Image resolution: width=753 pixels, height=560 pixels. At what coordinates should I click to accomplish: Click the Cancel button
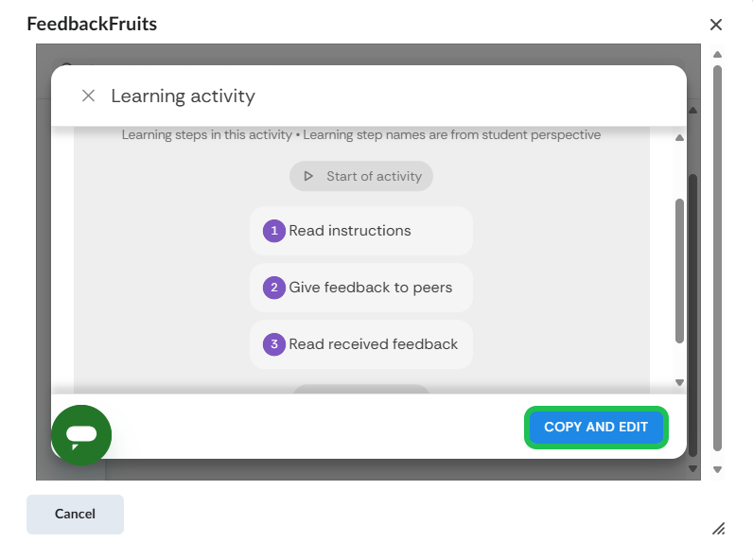[x=75, y=514]
